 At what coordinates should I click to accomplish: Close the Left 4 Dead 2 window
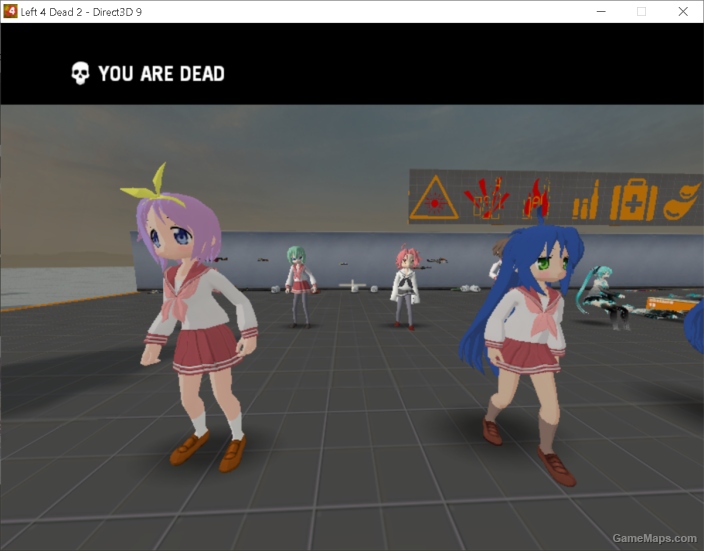(x=683, y=12)
